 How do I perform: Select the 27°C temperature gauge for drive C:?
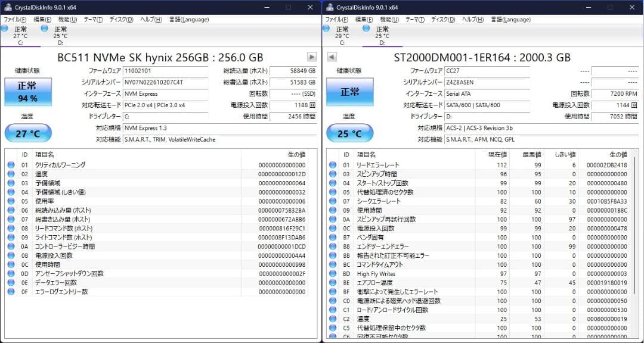27,133
